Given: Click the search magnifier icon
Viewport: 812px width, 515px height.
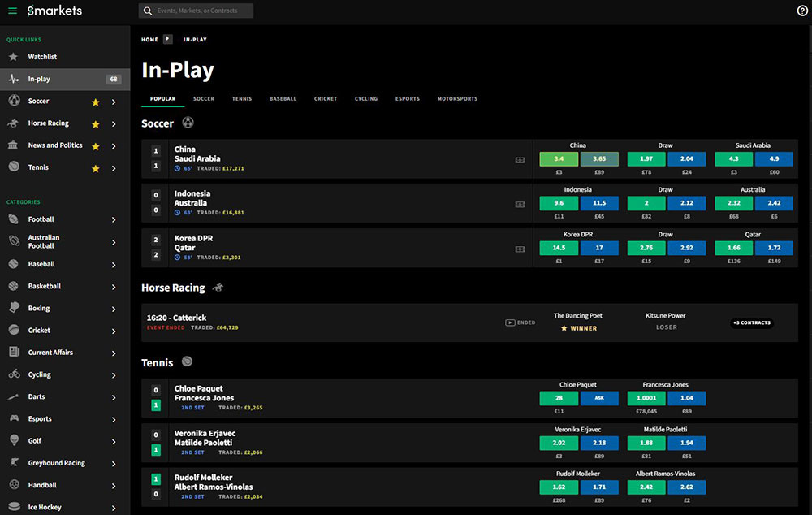Looking at the screenshot, I should 148,11.
